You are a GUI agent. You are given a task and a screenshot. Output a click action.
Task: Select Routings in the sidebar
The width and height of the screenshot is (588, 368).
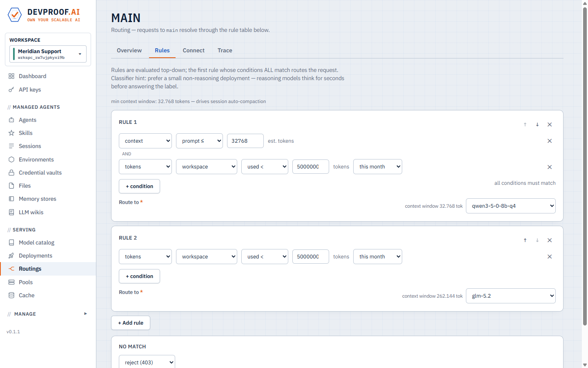coord(48,269)
